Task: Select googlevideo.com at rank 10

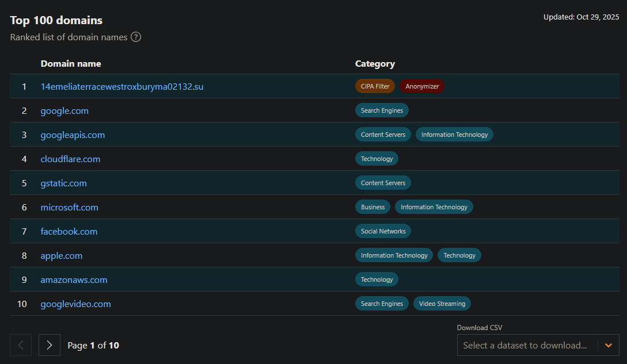Action: click(75, 304)
